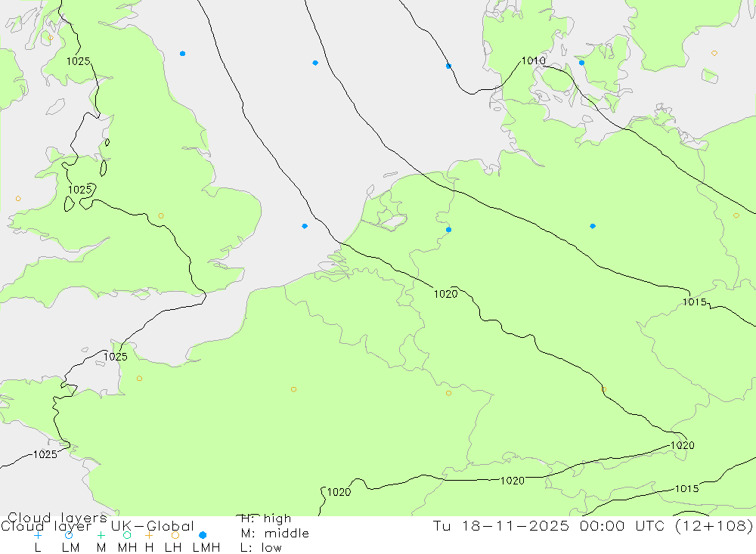Screen dimensions: 756x554
Task: Click the 1025 label over Scotland
Action: 78,61
